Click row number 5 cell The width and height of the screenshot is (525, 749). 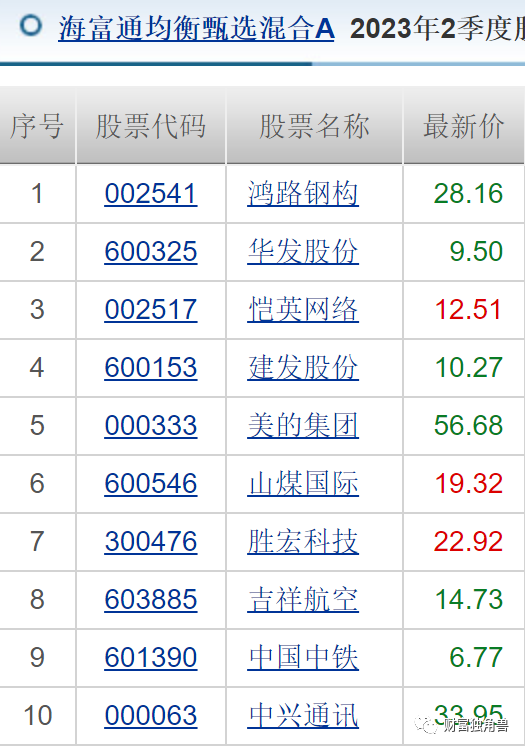[x=37, y=426]
